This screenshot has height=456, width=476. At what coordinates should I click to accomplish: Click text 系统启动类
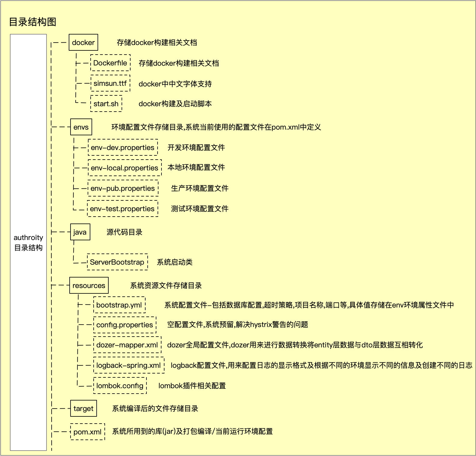click(175, 262)
